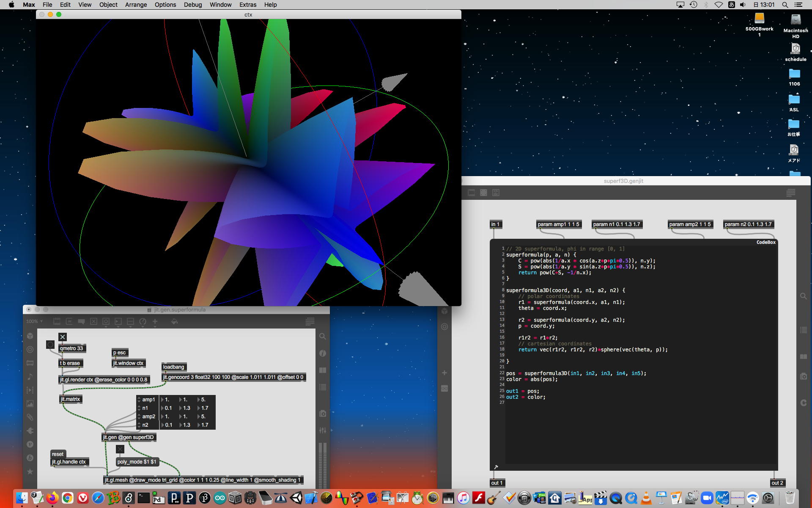The width and height of the screenshot is (812, 508).
Task: Open the Debug menu
Action: [x=192, y=5]
